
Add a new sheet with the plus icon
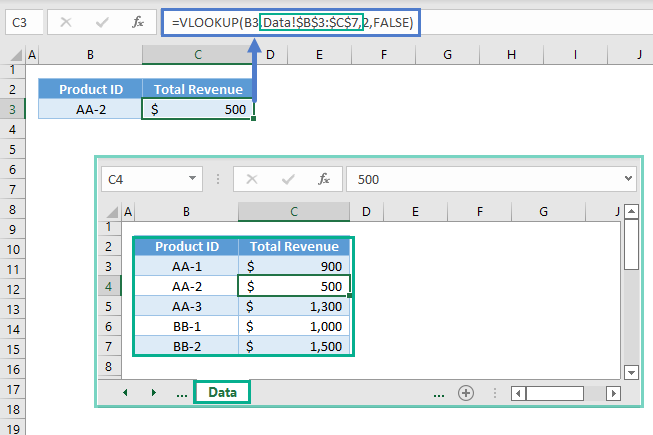465,393
